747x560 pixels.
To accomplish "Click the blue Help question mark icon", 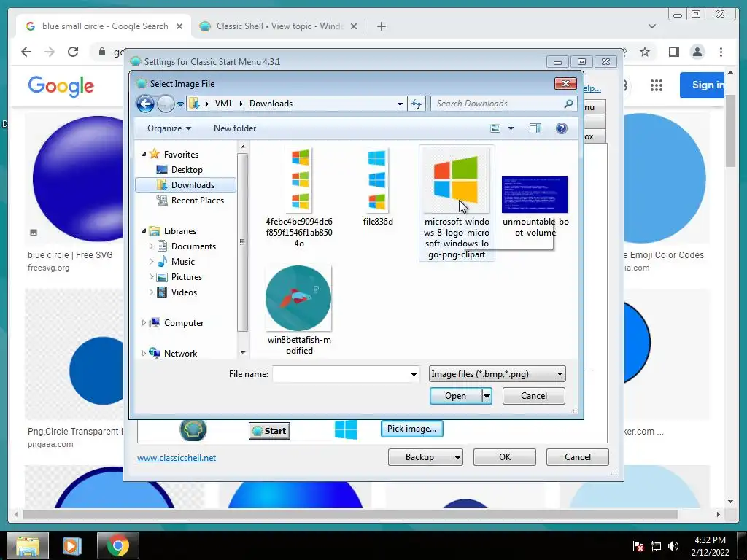I will [562, 128].
